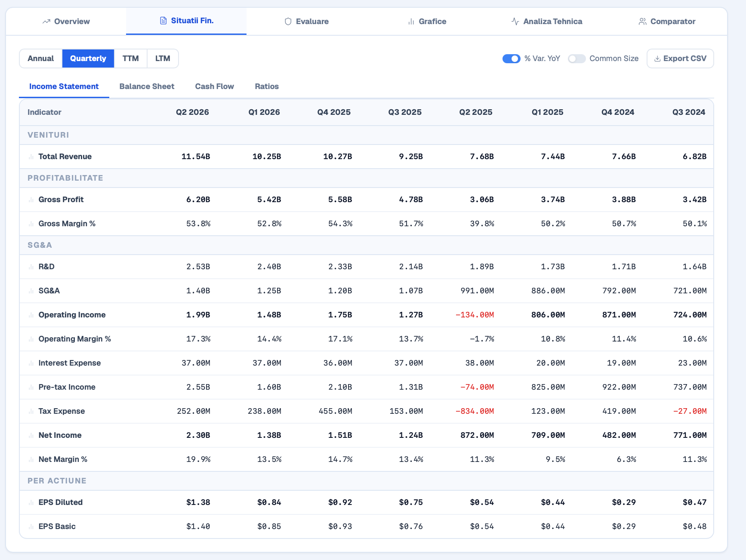Click the Q2 2026 column header

tap(192, 112)
